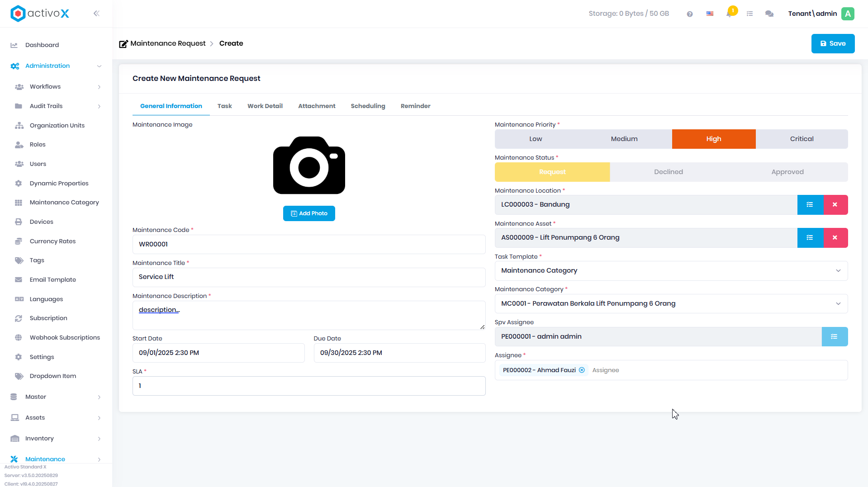Set priority to High

(714, 139)
